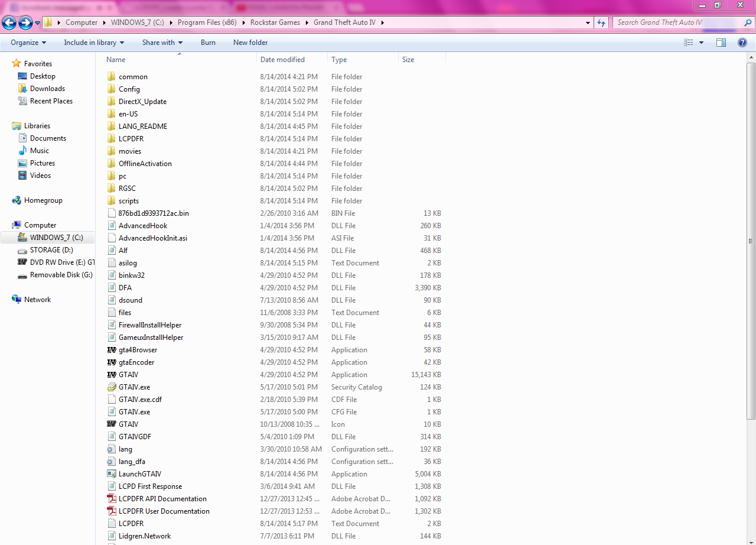Image resolution: width=756 pixels, height=545 pixels.
Task: Toggle the preview pane icon
Action: click(721, 43)
